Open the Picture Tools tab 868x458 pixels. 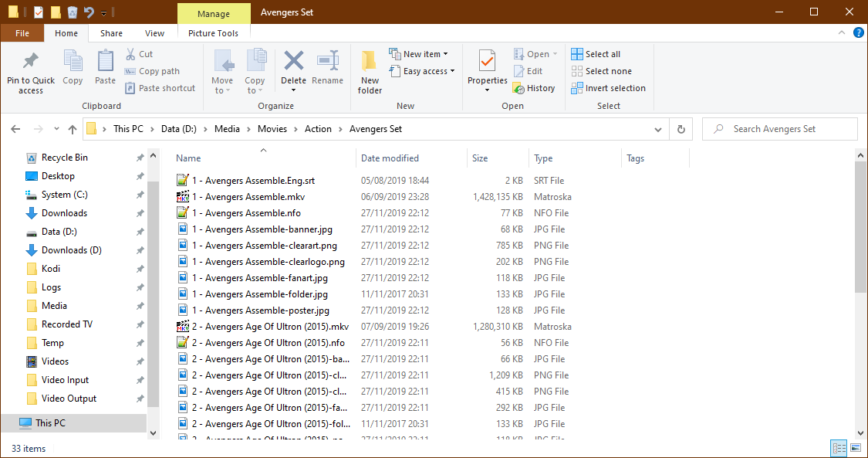(x=213, y=33)
